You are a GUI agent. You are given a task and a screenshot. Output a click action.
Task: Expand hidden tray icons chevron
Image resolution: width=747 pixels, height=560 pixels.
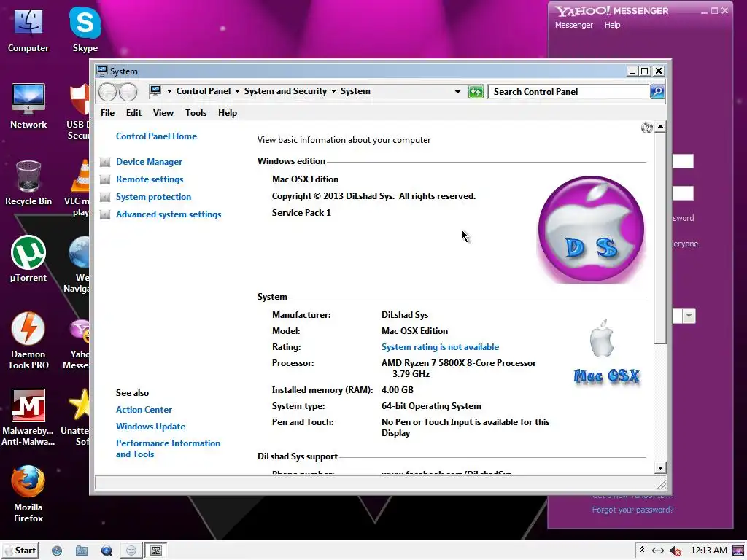(x=642, y=550)
